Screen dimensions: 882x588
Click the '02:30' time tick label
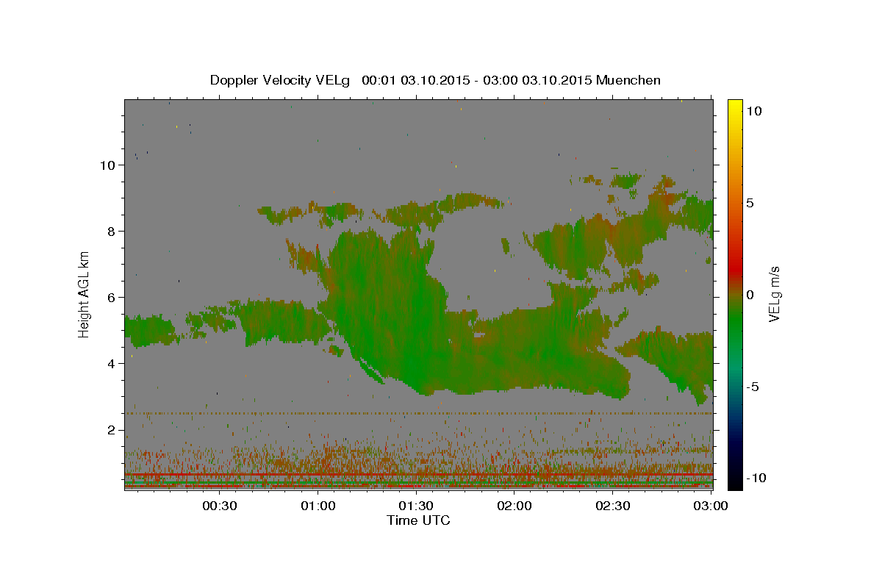[x=614, y=506]
